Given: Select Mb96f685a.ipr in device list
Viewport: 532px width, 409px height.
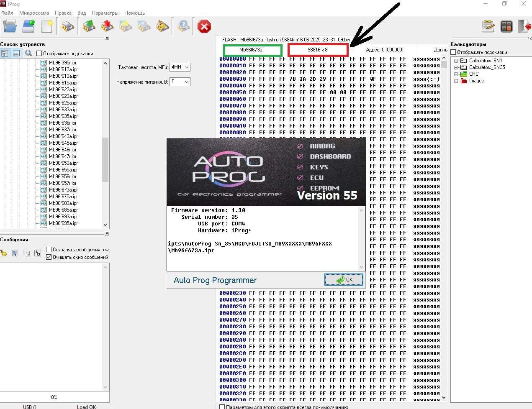Looking at the screenshot, I should point(63,210).
